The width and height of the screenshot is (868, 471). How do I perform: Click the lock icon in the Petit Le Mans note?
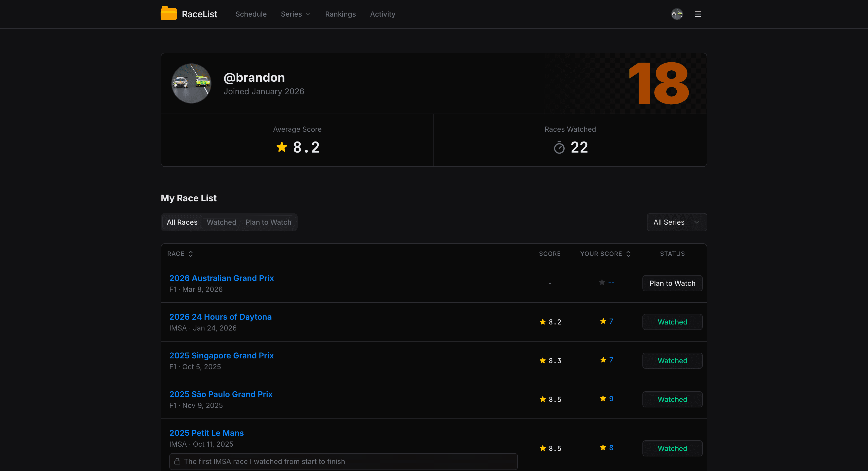178,461
